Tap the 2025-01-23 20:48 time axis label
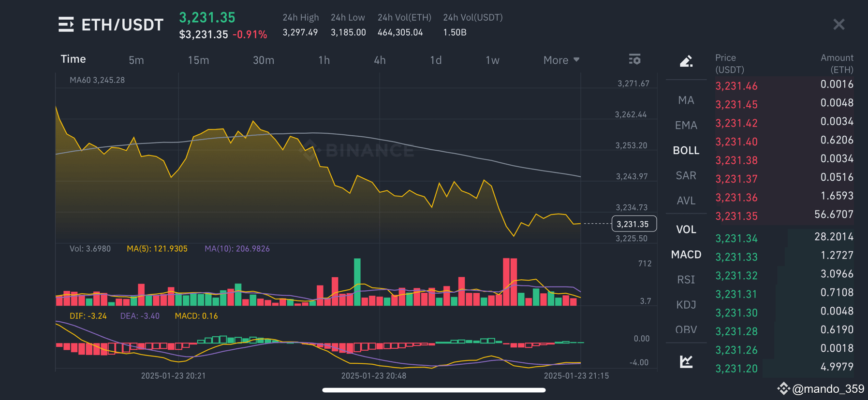 pyautogui.click(x=374, y=375)
